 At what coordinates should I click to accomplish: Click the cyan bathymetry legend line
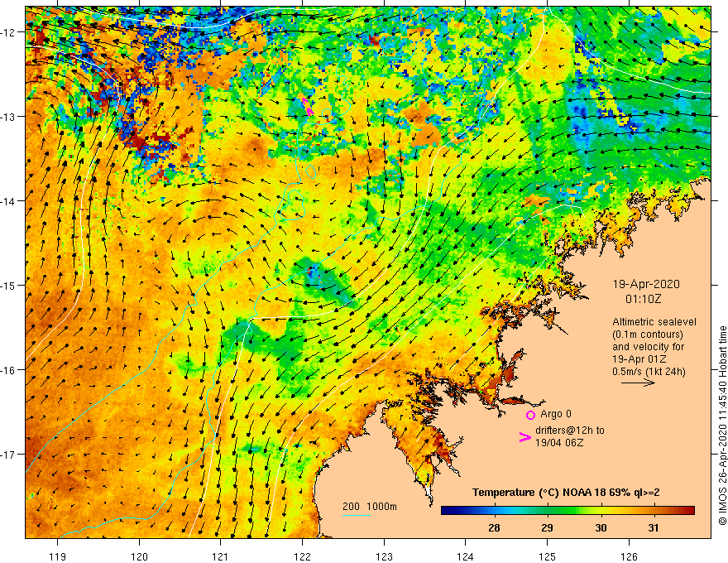pos(357,515)
